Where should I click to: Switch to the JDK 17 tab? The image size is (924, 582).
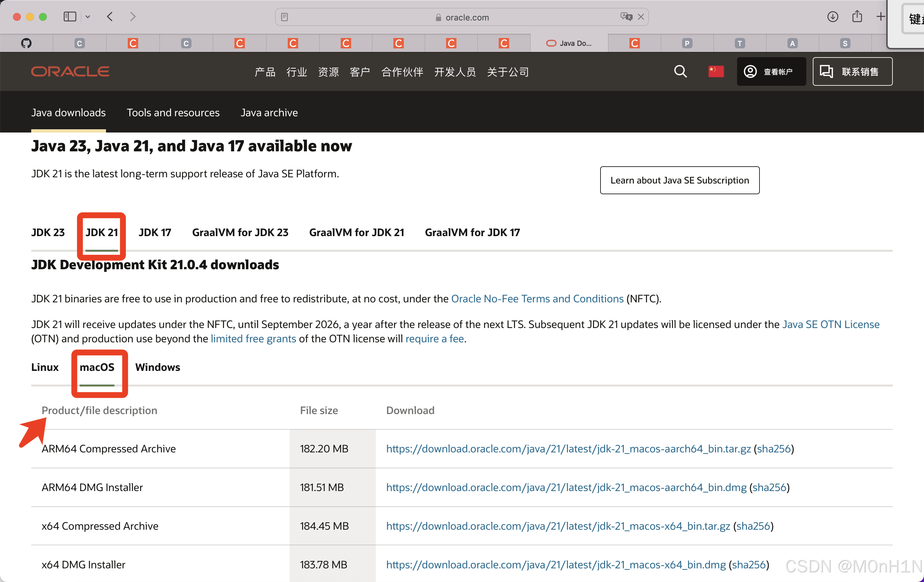pos(155,232)
